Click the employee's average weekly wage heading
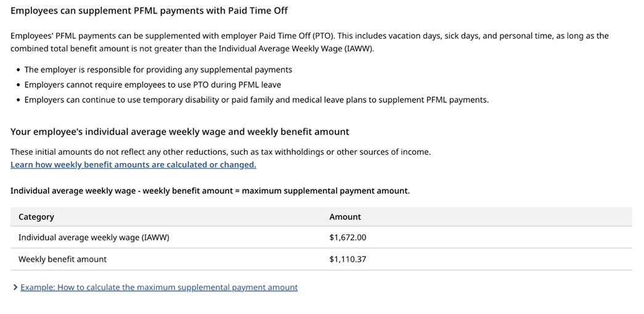 (x=179, y=131)
